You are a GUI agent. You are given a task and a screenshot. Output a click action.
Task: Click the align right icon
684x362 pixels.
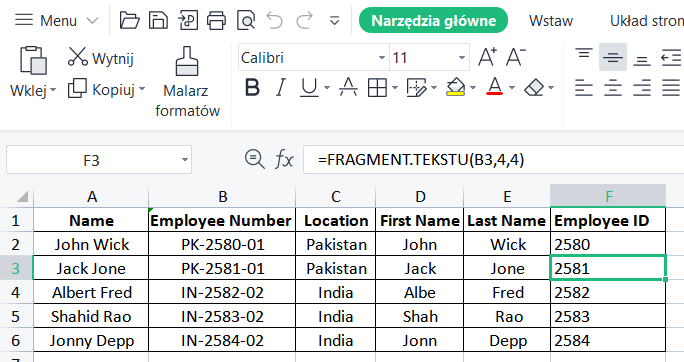(x=642, y=88)
